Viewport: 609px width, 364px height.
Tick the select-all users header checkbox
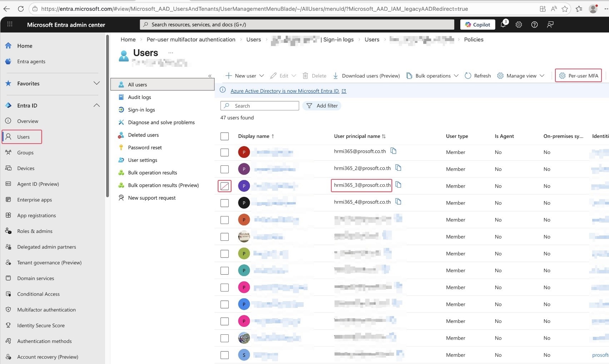pyautogui.click(x=224, y=136)
